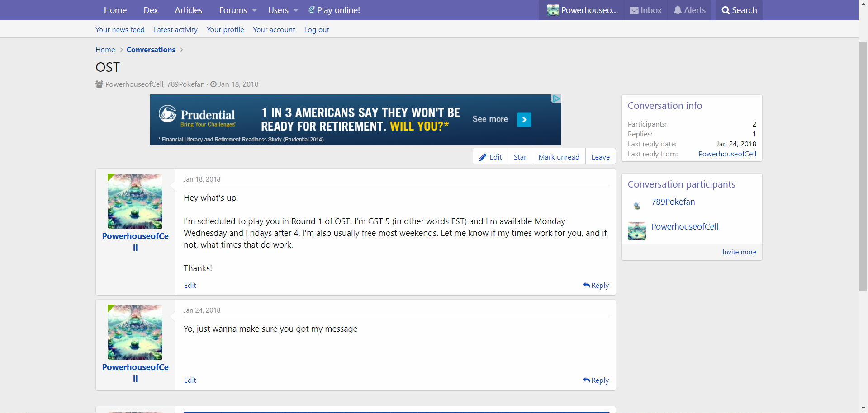Go to Your profile
The image size is (868, 413).
click(225, 30)
